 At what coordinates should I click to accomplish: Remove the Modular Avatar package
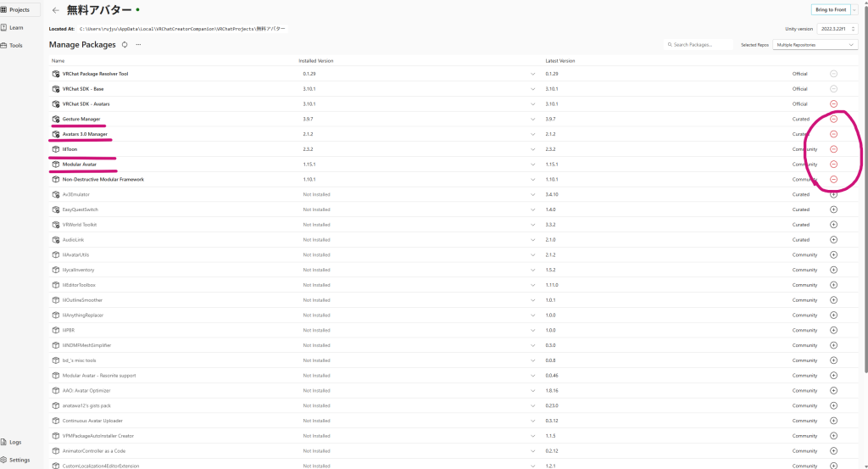[x=833, y=165]
